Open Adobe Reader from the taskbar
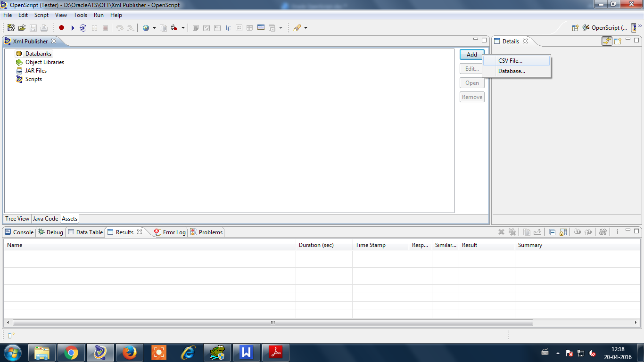 [276, 353]
